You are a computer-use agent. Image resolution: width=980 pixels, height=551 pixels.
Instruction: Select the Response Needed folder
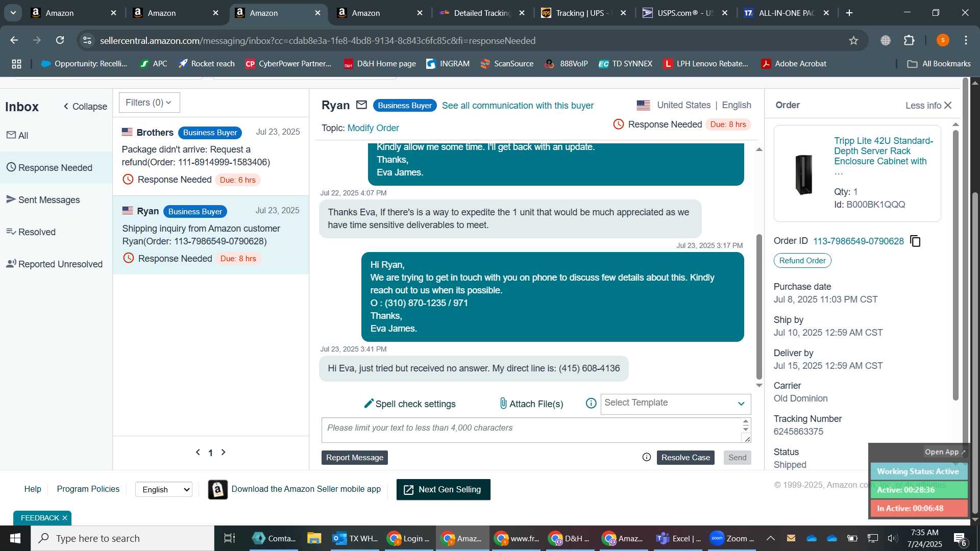click(56, 167)
